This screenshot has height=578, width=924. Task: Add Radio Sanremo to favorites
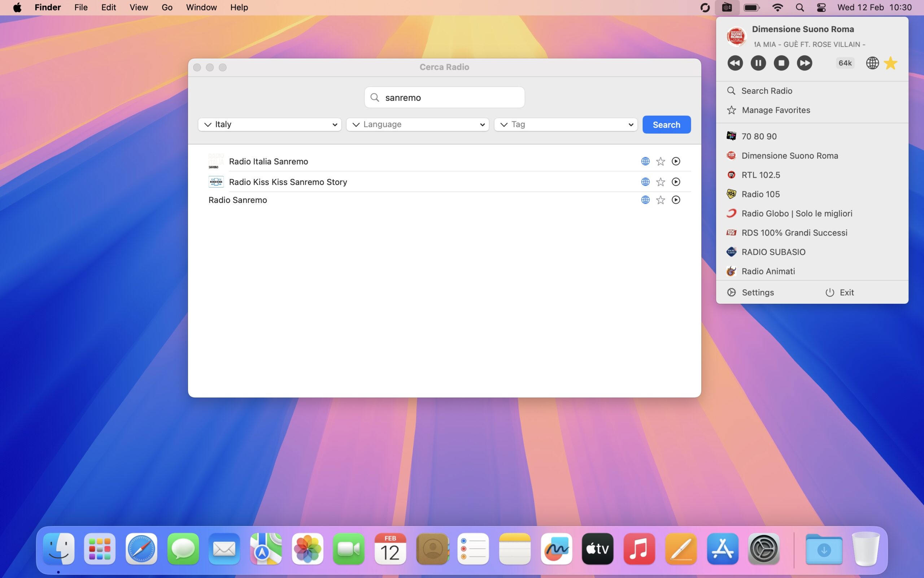[661, 200]
